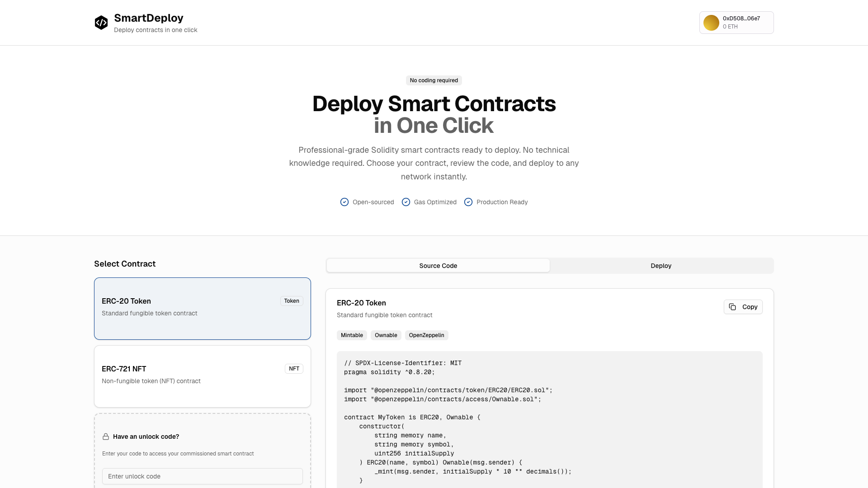Select the Source Code tab
This screenshot has height=488, width=868.
pyautogui.click(x=438, y=266)
